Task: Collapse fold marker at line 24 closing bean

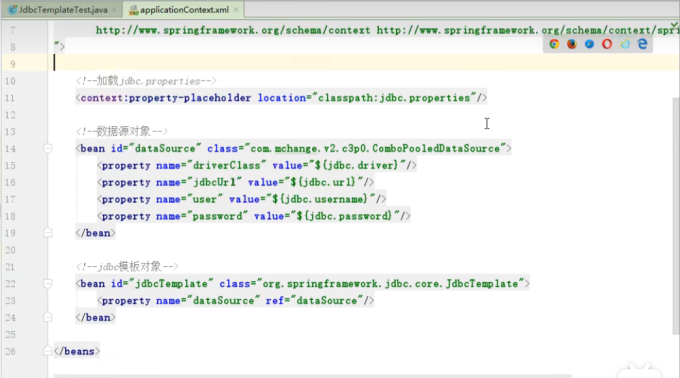Action: tap(48, 317)
